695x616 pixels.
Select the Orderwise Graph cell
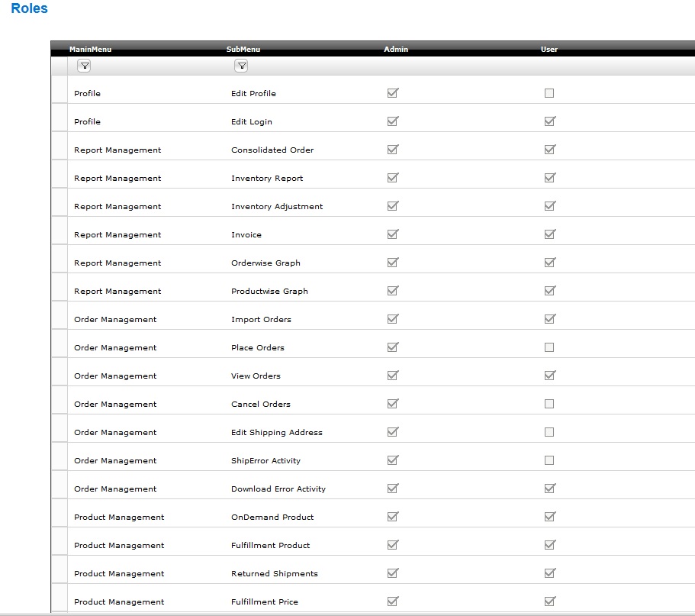click(x=266, y=263)
